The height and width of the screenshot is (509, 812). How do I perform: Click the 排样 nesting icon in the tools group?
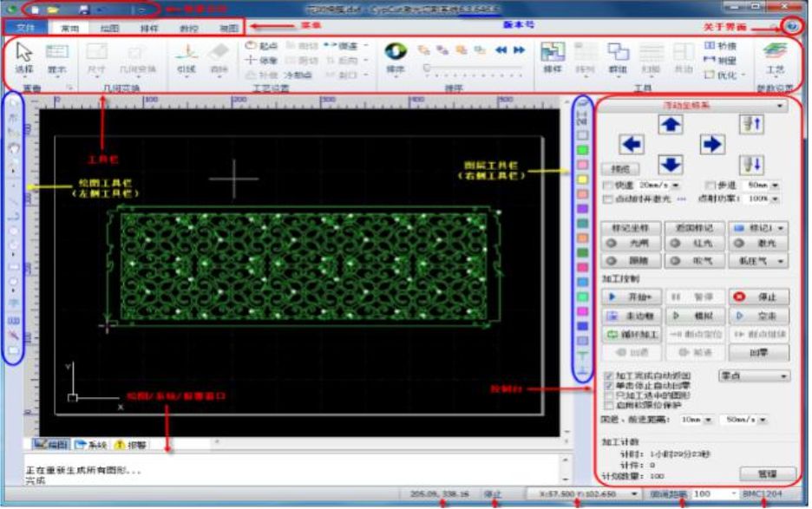coord(553,57)
